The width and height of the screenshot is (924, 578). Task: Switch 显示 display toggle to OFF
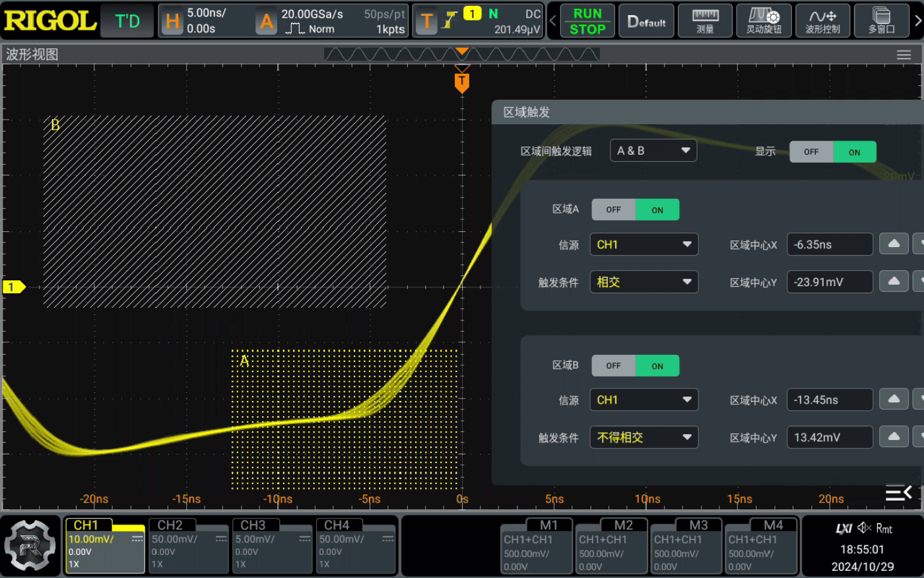811,151
